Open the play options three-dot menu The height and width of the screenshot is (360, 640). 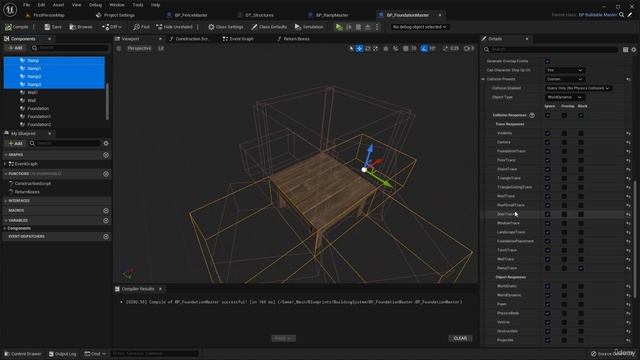pos(377,27)
